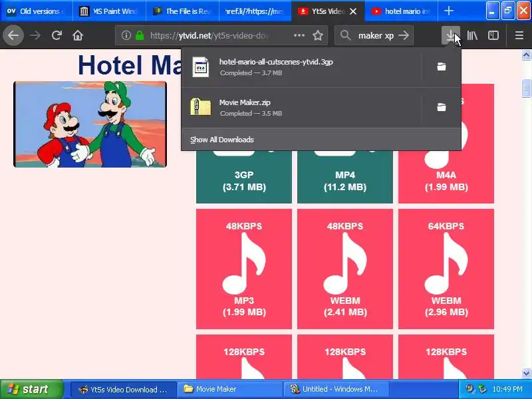Download the 3GP (3.71 MB) format
532x399 pixels.
(243, 176)
